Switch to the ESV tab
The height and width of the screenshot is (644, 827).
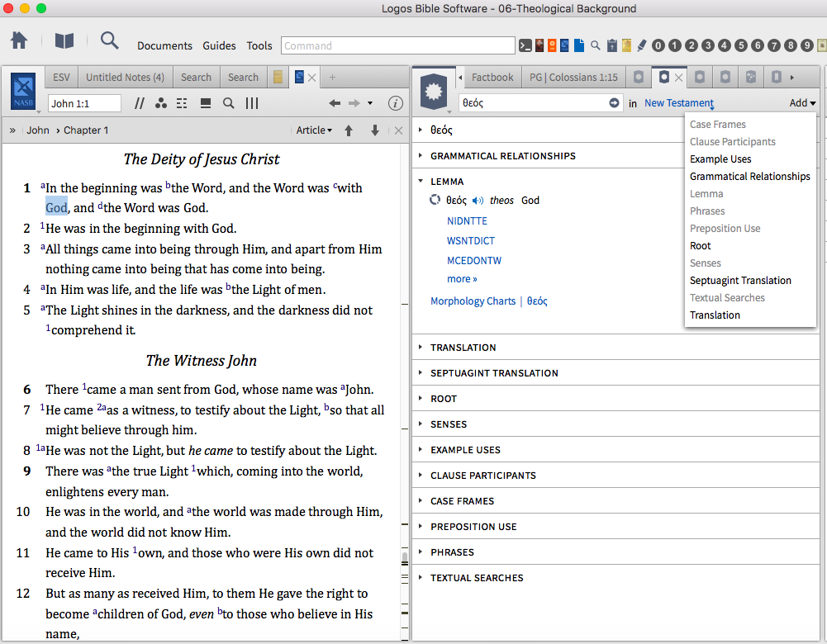point(61,78)
